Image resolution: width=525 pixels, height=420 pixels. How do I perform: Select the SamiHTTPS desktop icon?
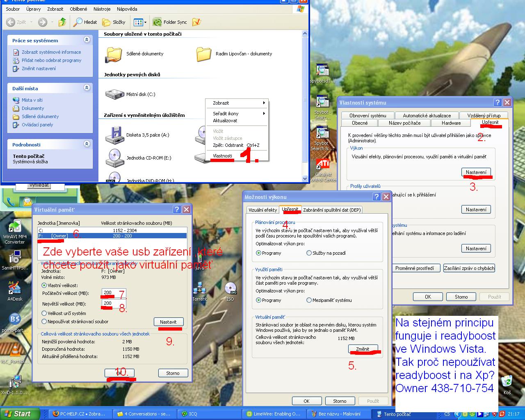coord(15,261)
